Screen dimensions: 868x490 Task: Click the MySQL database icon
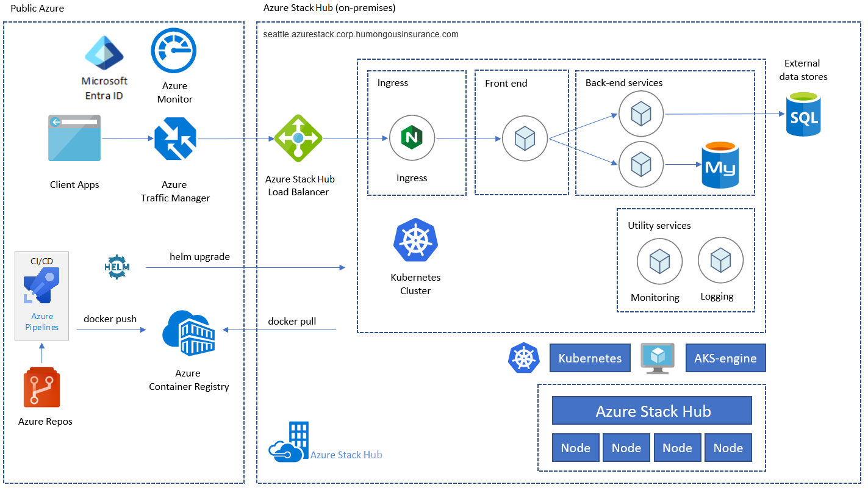point(720,165)
